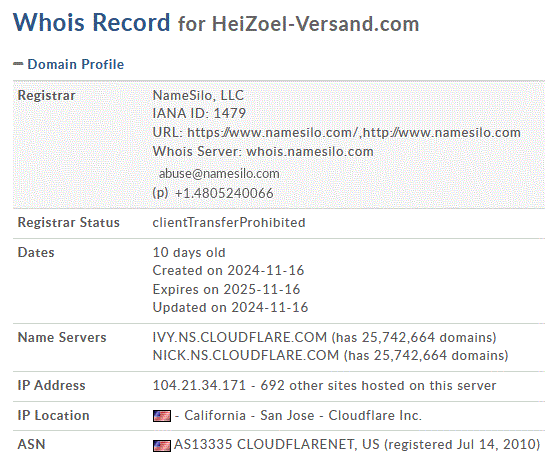Screen dimensions: 546x460
Task: Select the 104.21.34.171 IP address
Action: tap(199, 385)
